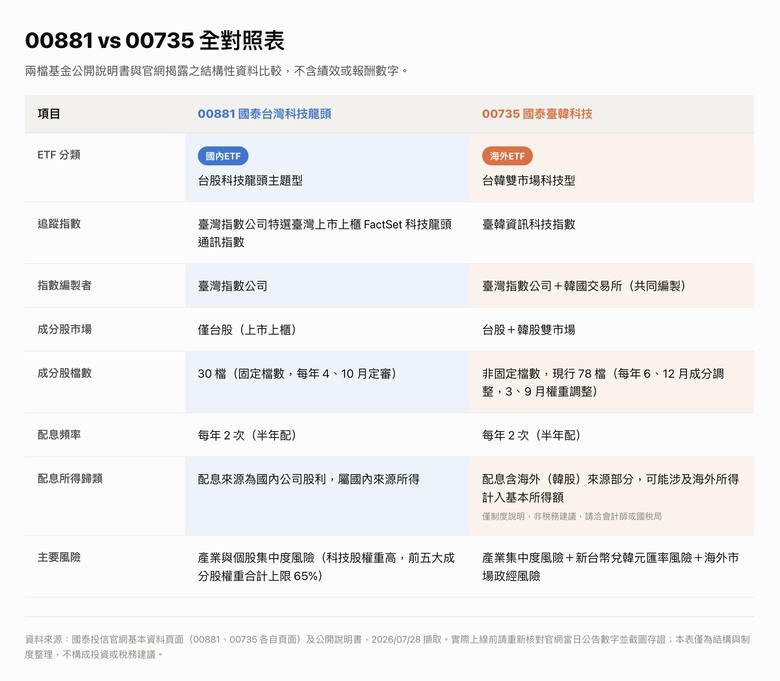Click the small note 僅制度說明，非稅務建議
Viewport: 780px width, 681px height.
(x=572, y=516)
